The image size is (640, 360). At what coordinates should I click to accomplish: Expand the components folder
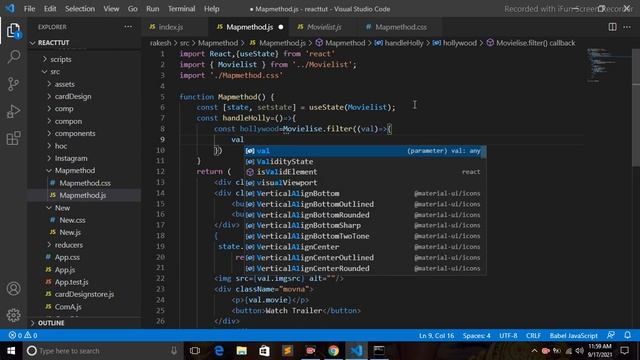[x=75, y=133]
